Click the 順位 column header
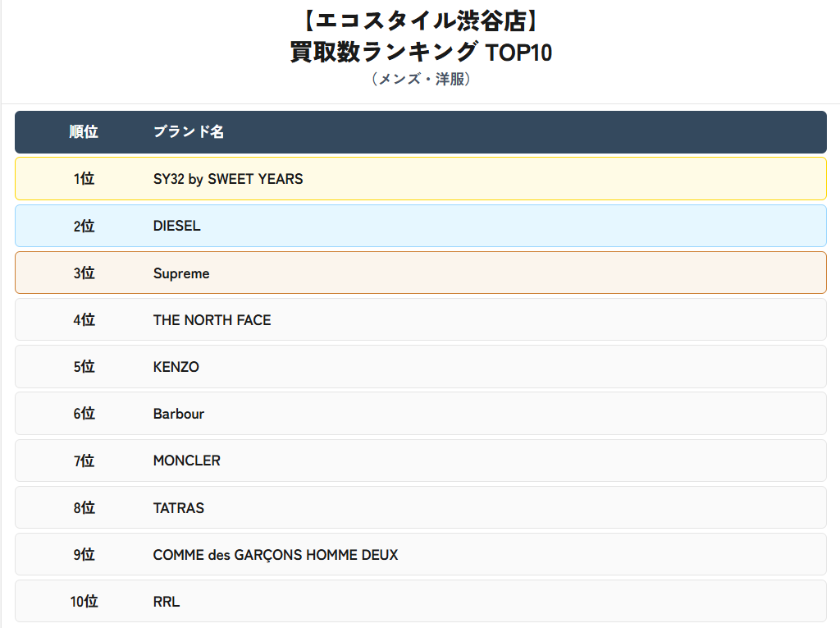 pos(84,132)
